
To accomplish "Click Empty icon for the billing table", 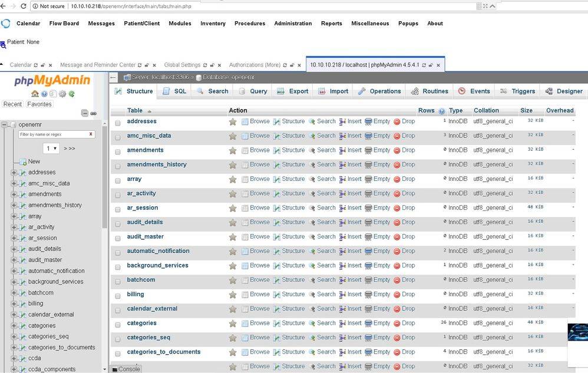I will (368, 295).
